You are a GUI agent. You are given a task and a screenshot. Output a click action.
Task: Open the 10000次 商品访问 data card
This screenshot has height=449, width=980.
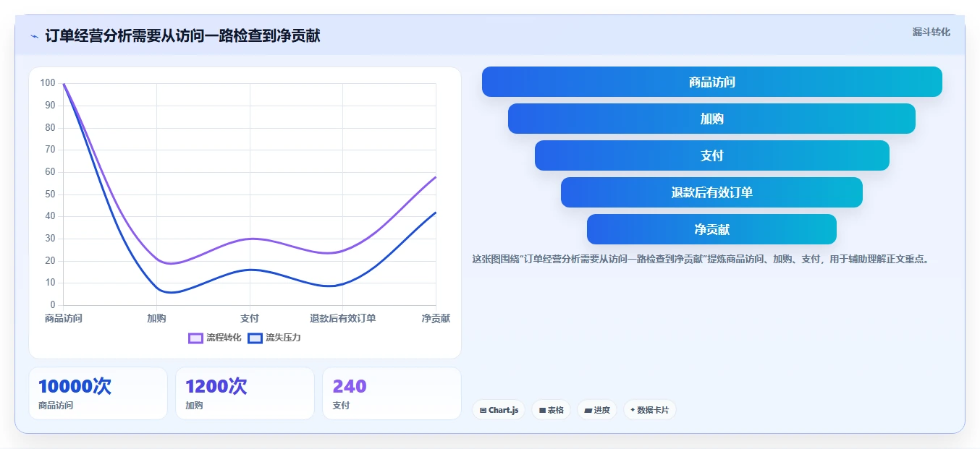[98, 393]
